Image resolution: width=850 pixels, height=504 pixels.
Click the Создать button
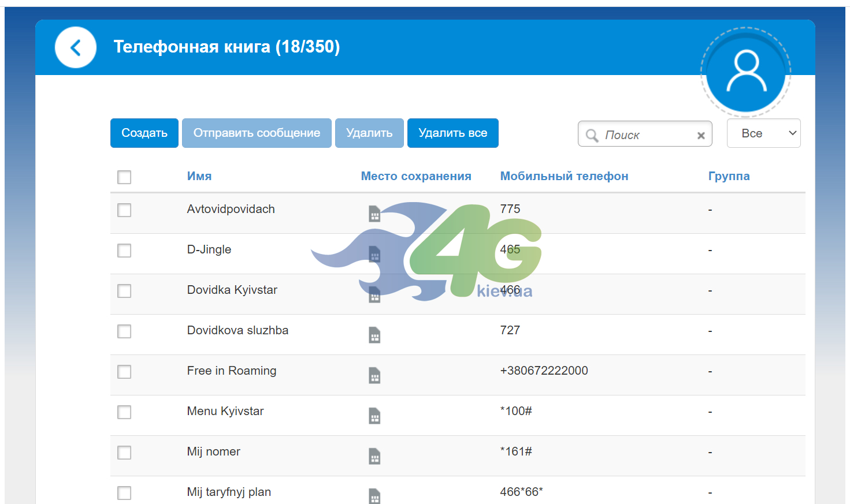tap(144, 133)
